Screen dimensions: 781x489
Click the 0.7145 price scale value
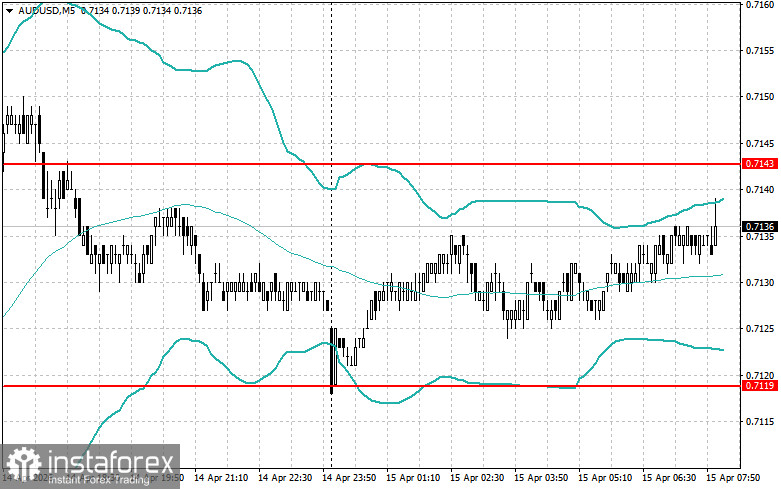pyautogui.click(x=760, y=144)
